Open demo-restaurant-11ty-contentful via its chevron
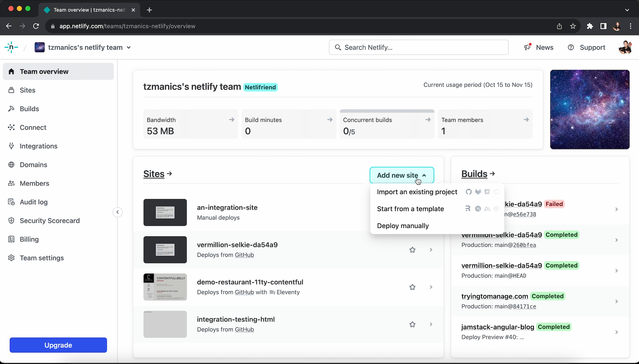Viewport: 639px width, 364px height. click(x=431, y=287)
